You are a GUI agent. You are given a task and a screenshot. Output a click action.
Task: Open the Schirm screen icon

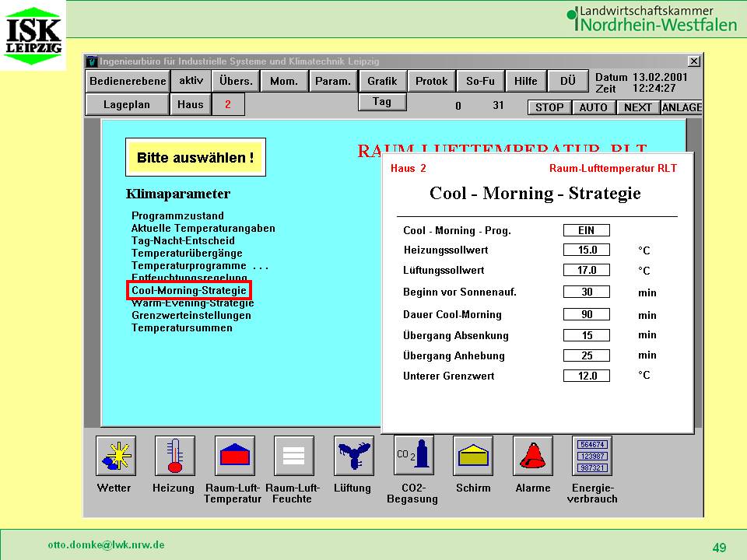point(473,456)
